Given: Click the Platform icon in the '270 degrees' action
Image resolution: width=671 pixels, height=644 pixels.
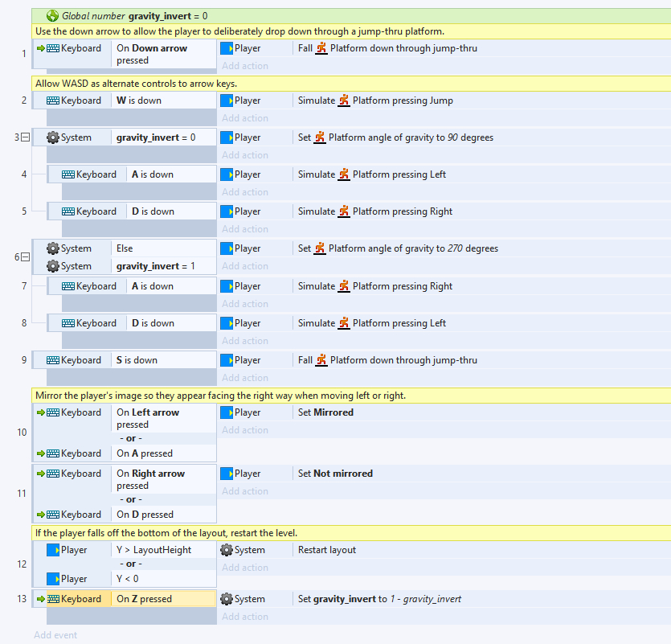Looking at the screenshot, I should point(320,248).
